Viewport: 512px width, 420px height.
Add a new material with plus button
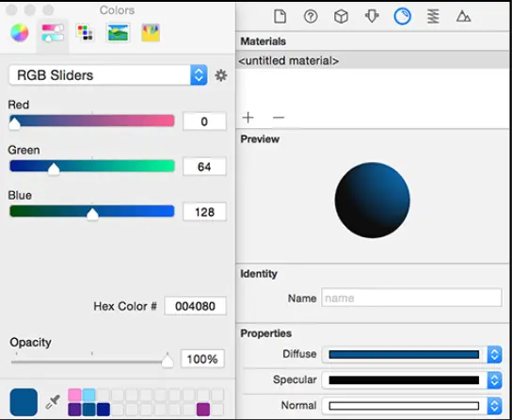point(248,118)
